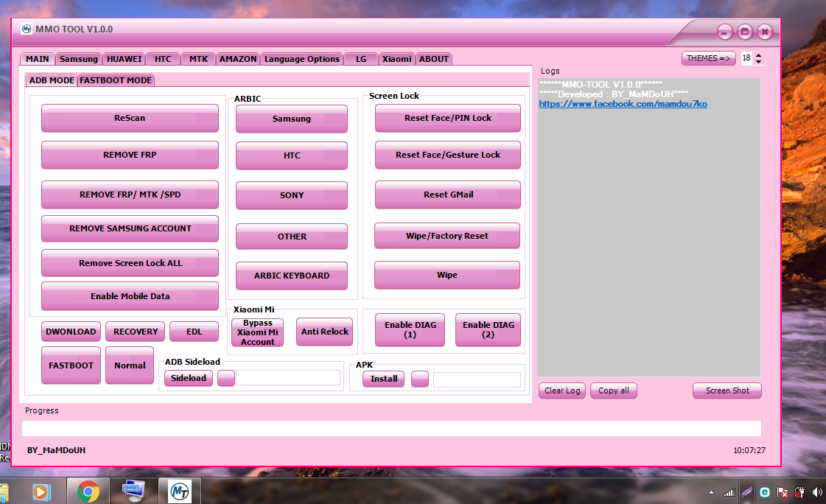This screenshot has height=504, width=826.
Task: Click the sideload file browse button
Action: click(226, 378)
